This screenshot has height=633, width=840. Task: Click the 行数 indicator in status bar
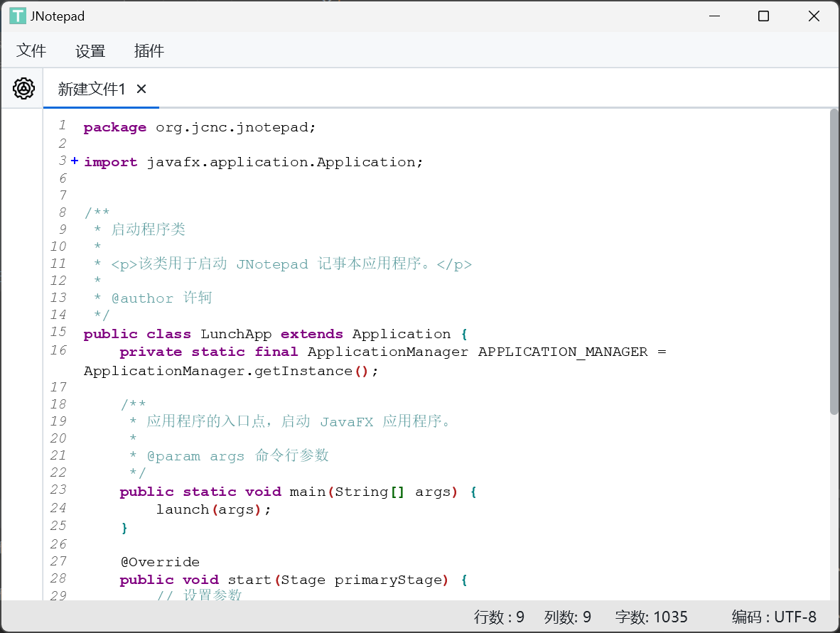click(x=499, y=617)
